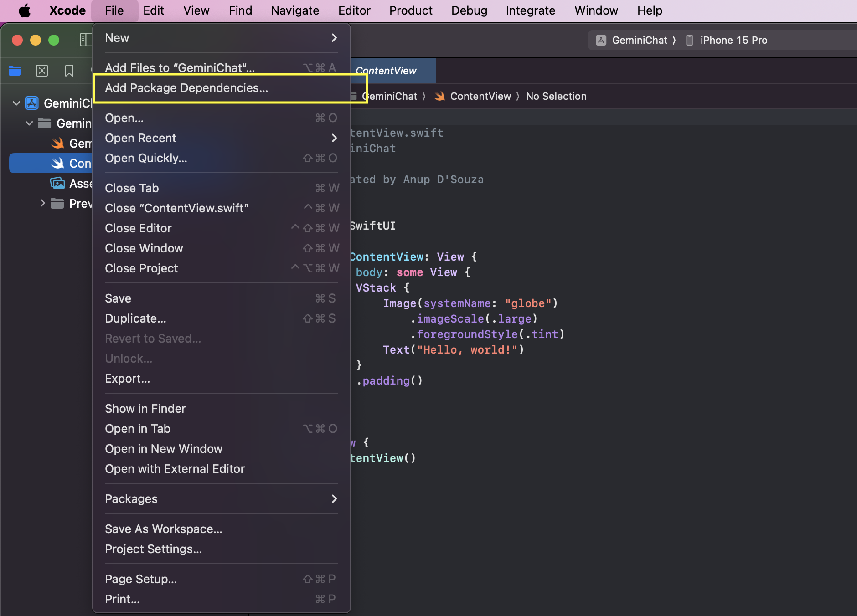Screen dimensions: 857x616
Task: Toggle the navigator sidebar icon
Action: click(x=85, y=40)
